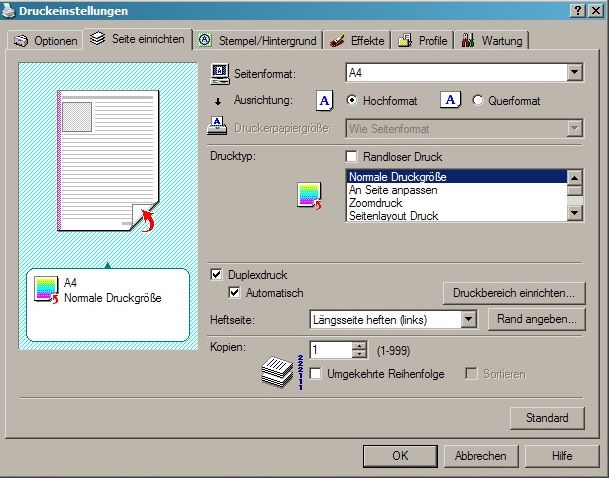Switch to the Stempel/Hintergrund tab
This screenshot has width=609, height=478.
[257, 41]
